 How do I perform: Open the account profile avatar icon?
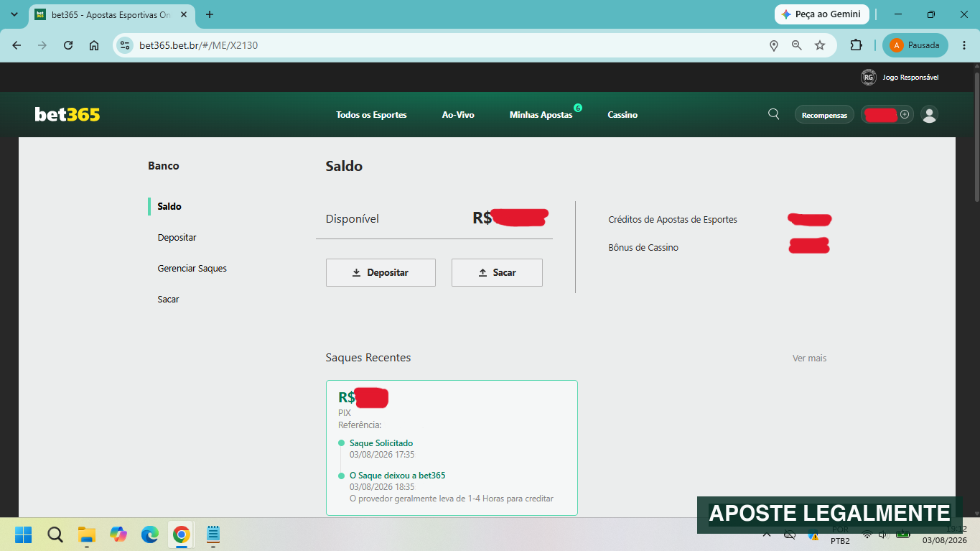point(929,114)
